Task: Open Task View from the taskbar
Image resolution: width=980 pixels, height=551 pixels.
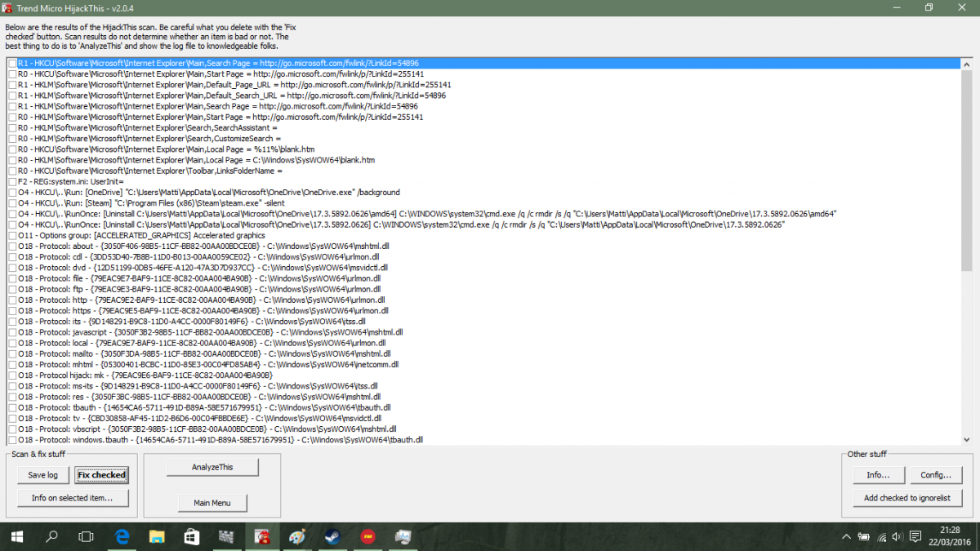Action: (x=86, y=536)
